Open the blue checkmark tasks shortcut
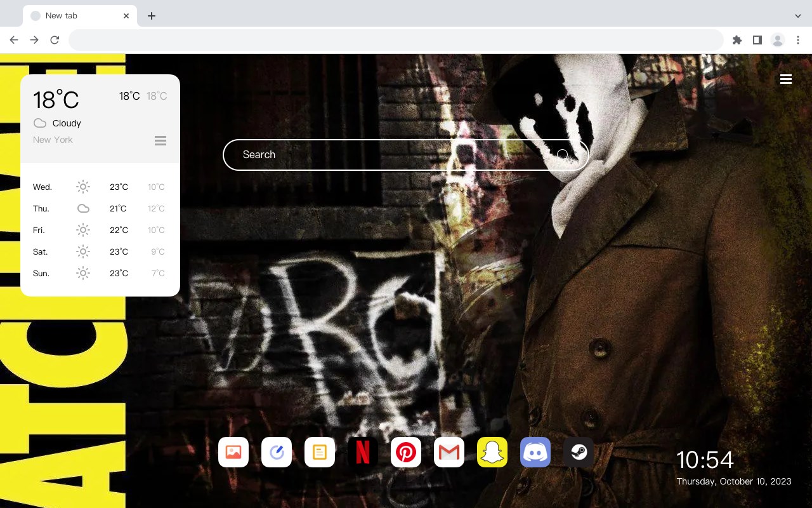812x508 pixels. point(277,452)
